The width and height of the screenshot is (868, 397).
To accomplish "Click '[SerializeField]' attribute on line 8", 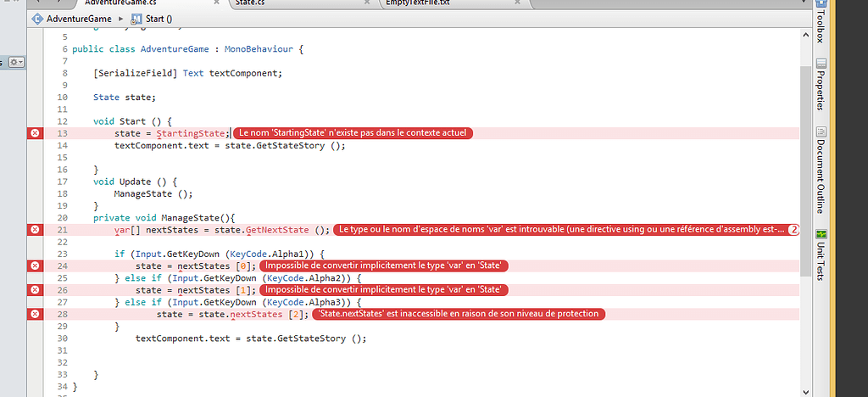I will (x=136, y=73).
